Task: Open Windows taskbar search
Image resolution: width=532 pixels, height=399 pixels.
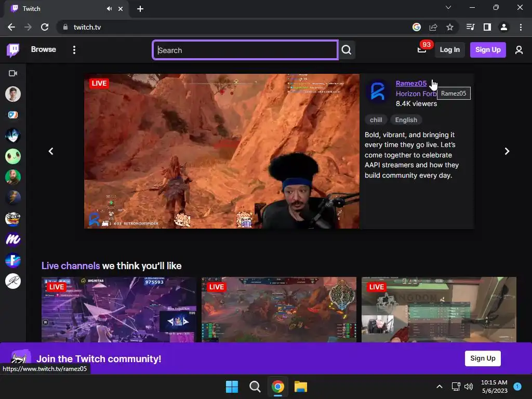Action: coord(255,387)
